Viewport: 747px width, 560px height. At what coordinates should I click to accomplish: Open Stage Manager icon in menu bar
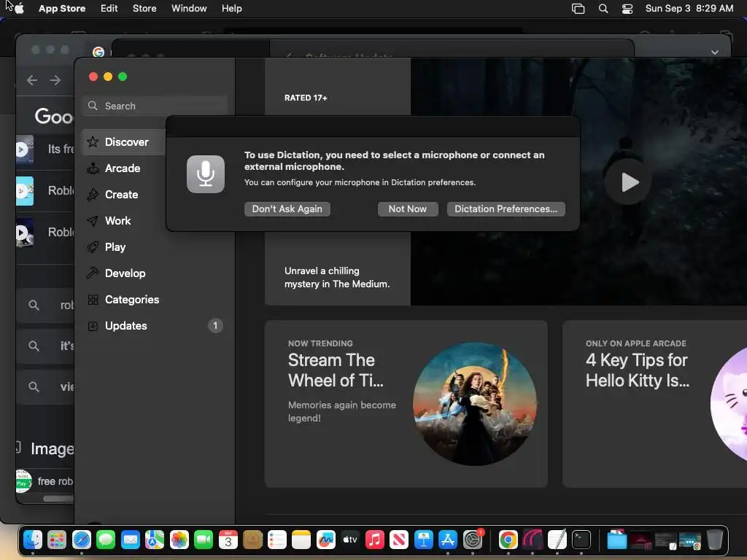578,9
